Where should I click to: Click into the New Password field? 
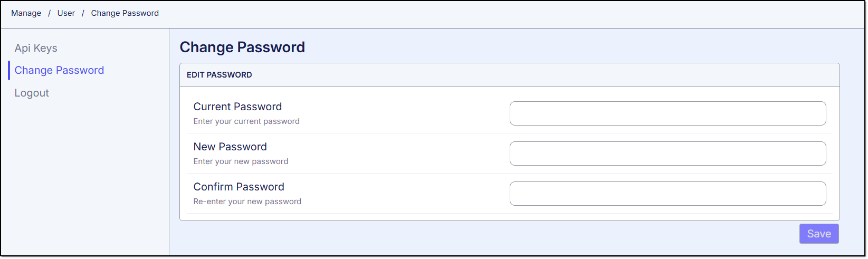click(x=667, y=154)
